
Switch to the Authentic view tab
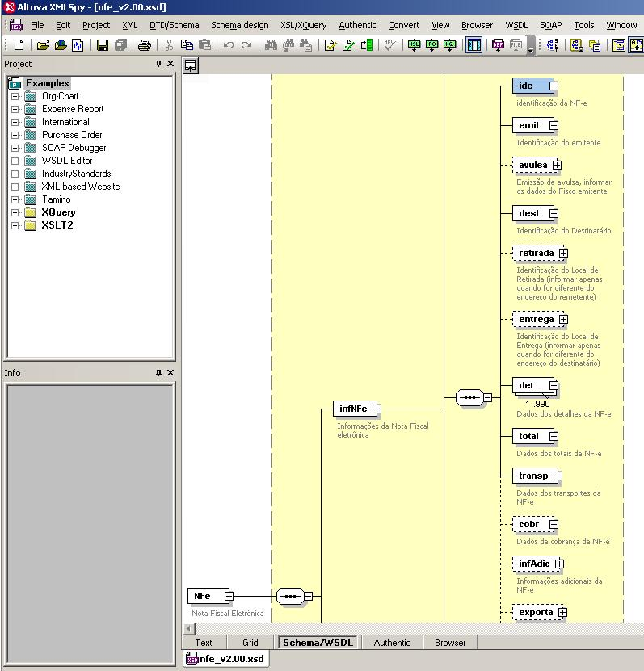click(392, 643)
